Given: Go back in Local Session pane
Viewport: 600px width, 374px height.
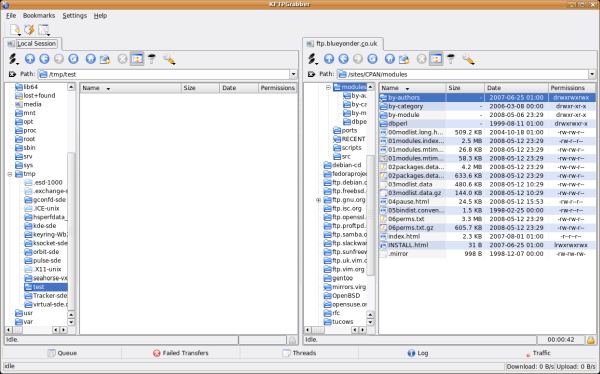Looking at the screenshot, I should pyautogui.click(x=44, y=59).
